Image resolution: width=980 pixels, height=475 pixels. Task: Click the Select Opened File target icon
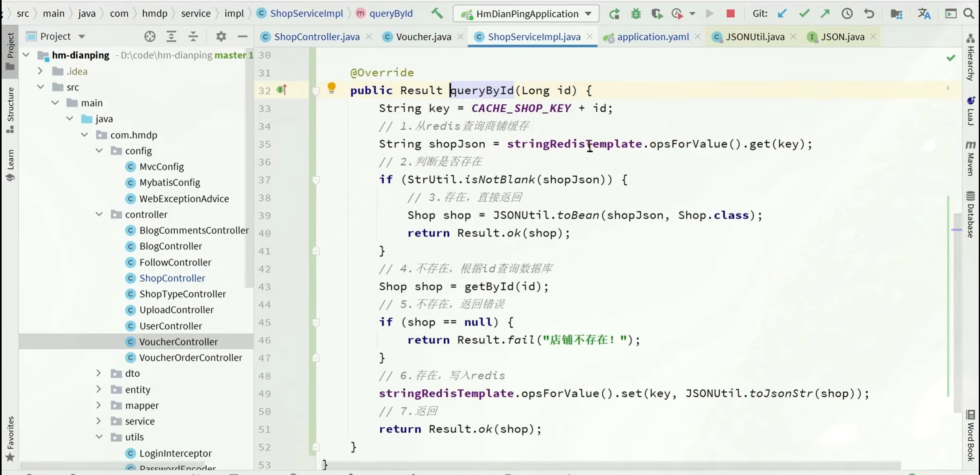150,36
